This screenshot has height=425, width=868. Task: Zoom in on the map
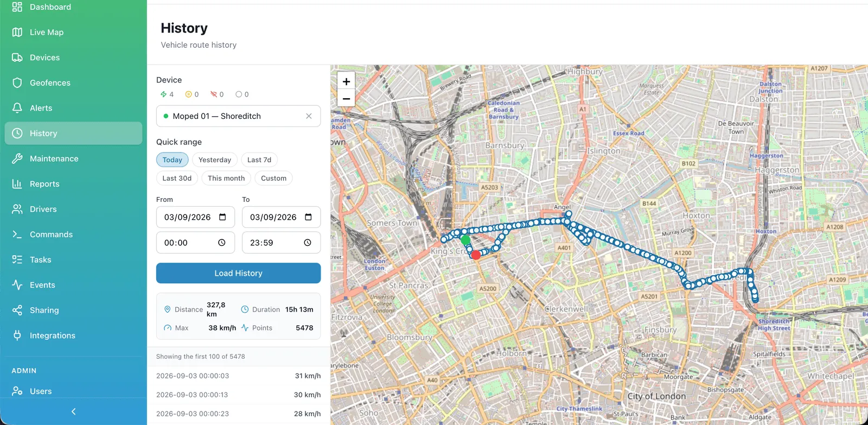346,81
